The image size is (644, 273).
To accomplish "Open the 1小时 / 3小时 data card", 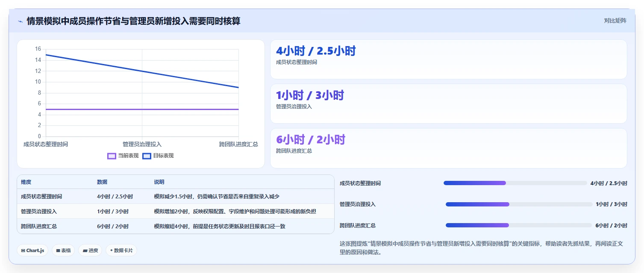I will (449, 104).
